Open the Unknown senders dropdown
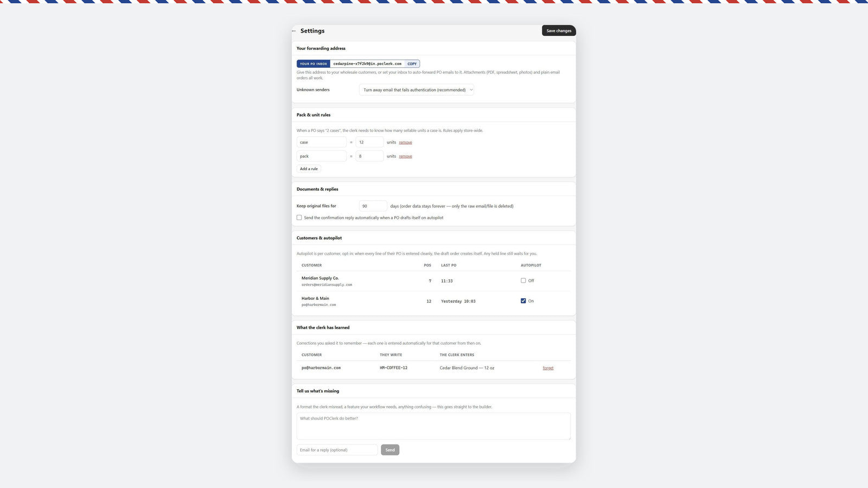 pos(417,90)
